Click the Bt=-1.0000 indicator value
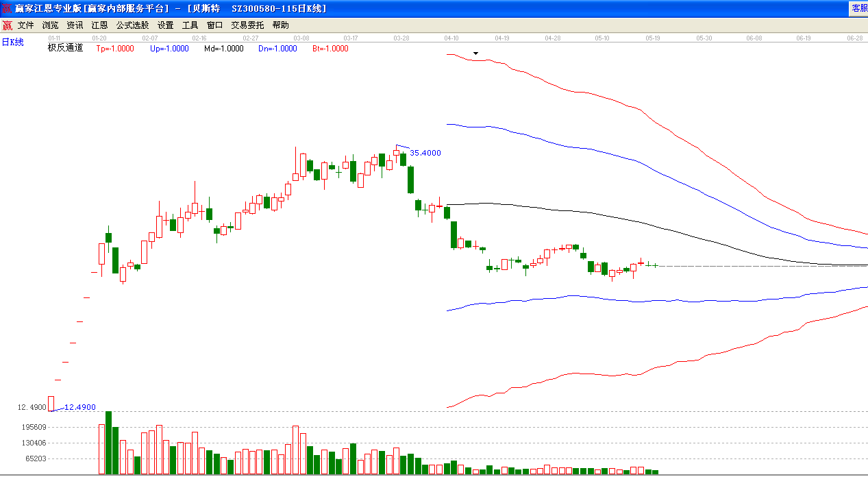 pyautogui.click(x=330, y=49)
